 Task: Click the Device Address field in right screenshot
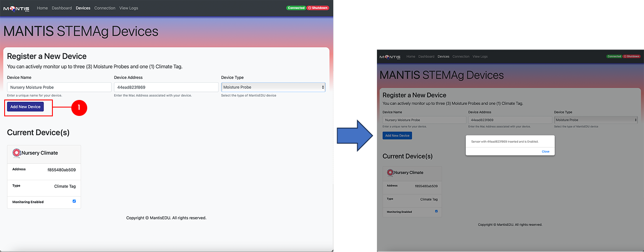(x=510, y=120)
